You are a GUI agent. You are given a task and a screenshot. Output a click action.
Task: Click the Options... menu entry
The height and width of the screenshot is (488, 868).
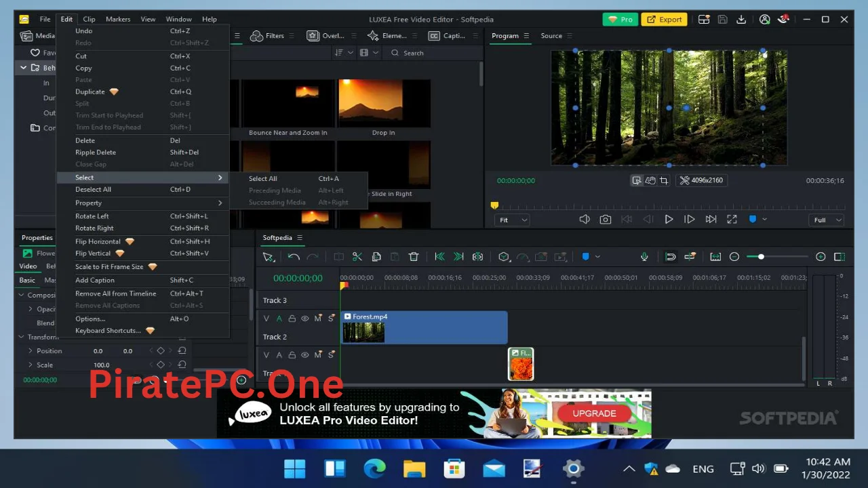pyautogui.click(x=90, y=319)
